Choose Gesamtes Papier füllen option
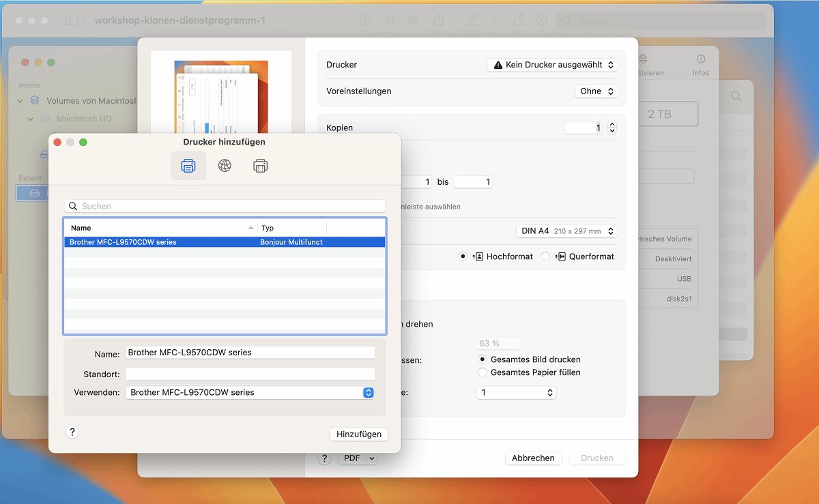Image resolution: width=819 pixels, height=504 pixels. tap(483, 372)
